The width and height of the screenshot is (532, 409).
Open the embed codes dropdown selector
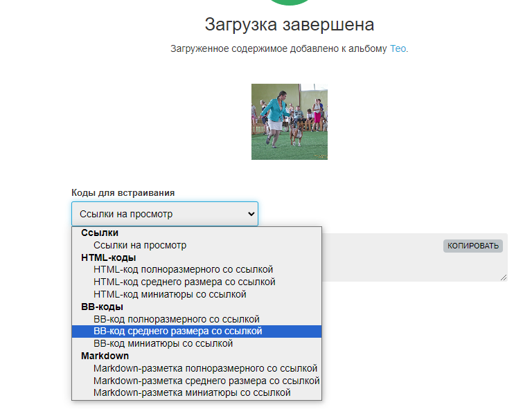[164, 214]
